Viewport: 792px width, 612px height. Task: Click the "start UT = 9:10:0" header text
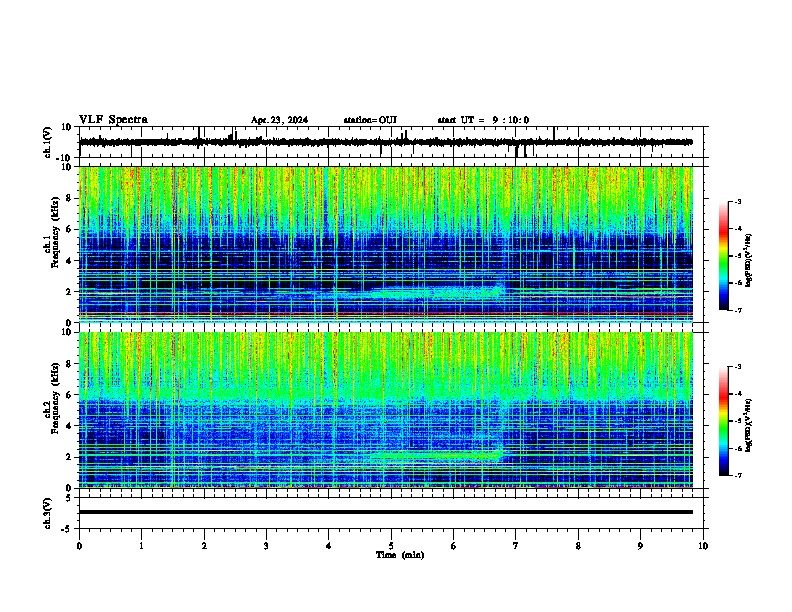click(483, 120)
